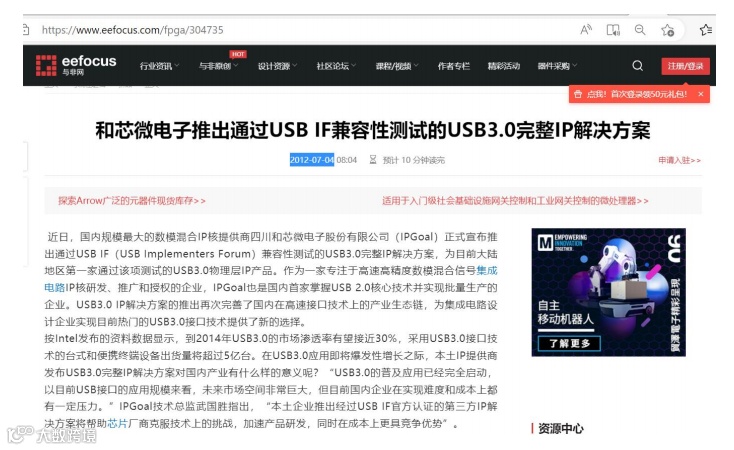Expand the 器件采购 dropdown
The width and height of the screenshot is (734, 450).
(x=557, y=66)
